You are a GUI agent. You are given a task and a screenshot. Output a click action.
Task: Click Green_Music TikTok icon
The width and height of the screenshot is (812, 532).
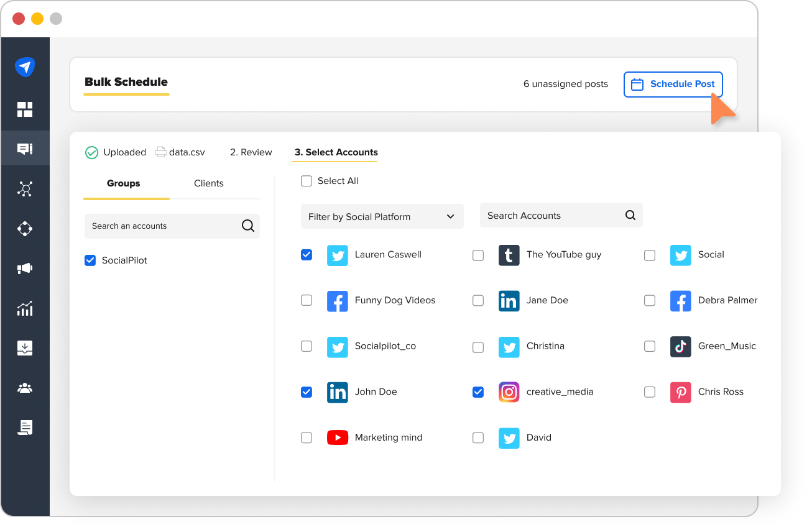pyautogui.click(x=681, y=346)
